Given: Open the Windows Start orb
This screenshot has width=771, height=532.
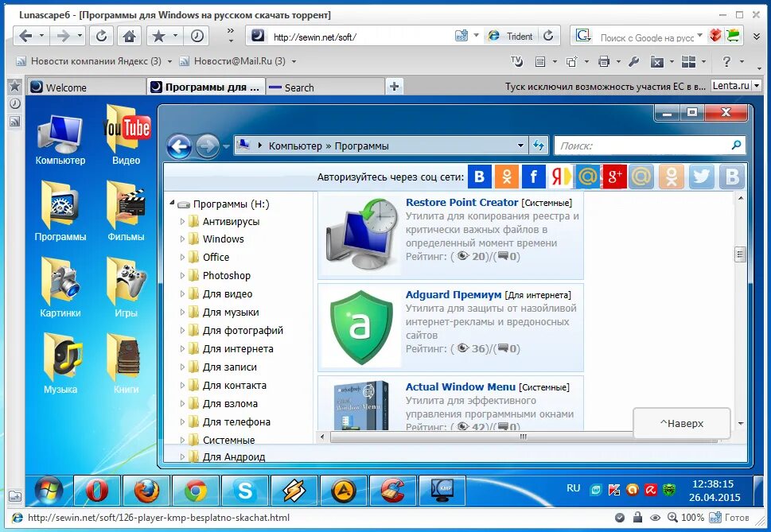Looking at the screenshot, I should tap(49, 490).
